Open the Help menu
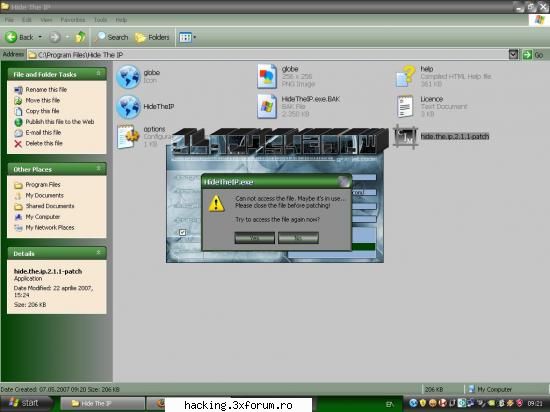This screenshot has width=550, height=412. coord(121,20)
